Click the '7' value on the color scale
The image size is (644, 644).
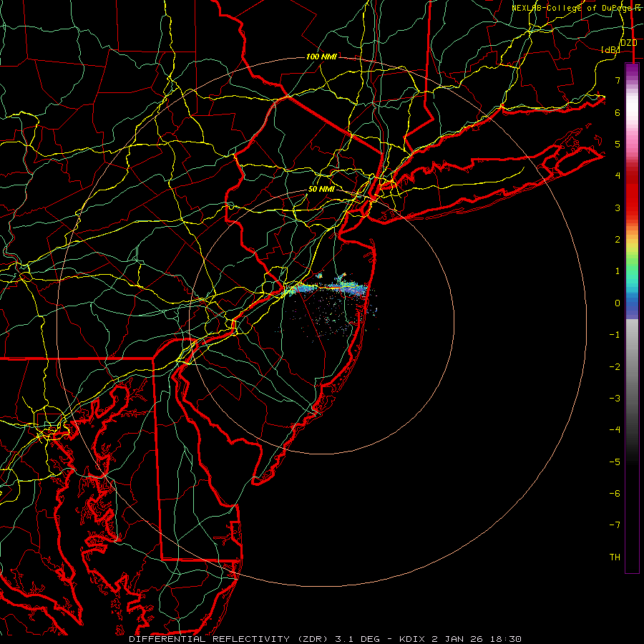click(618, 80)
